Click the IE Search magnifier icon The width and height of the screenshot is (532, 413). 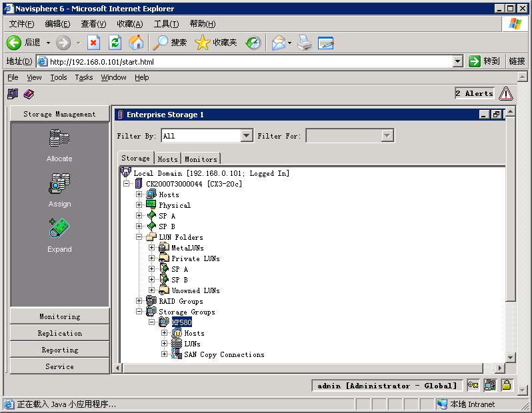(160, 43)
